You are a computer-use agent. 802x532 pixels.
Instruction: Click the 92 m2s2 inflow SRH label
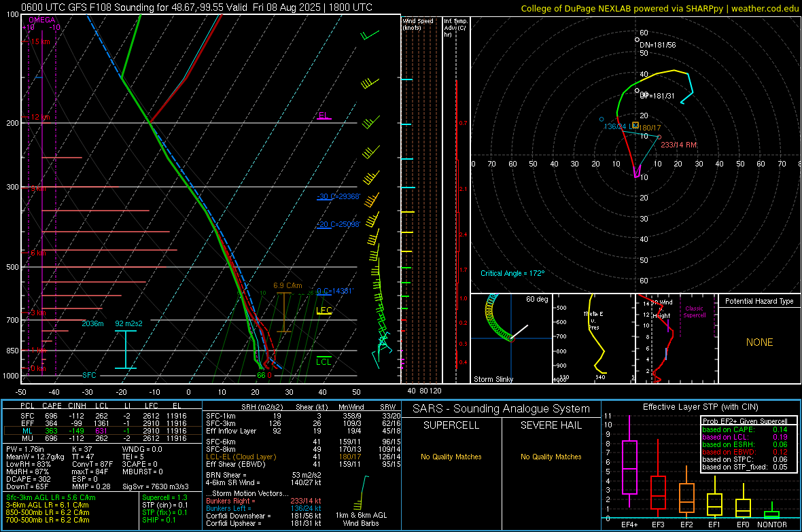[129, 323]
